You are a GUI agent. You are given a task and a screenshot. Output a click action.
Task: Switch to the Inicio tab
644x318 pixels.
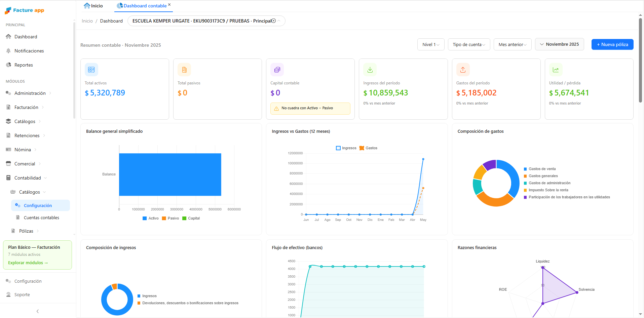point(93,6)
